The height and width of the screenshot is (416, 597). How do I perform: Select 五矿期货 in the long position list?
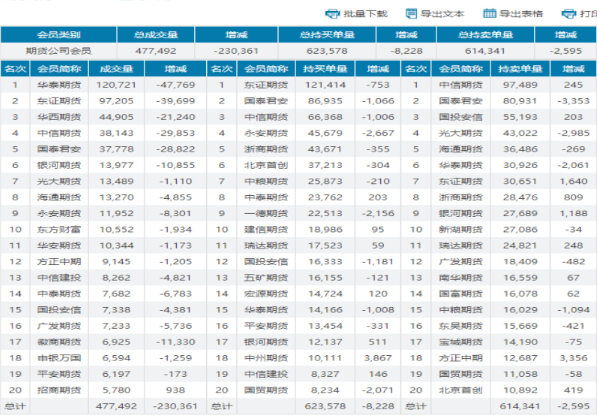[x=266, y=278]
